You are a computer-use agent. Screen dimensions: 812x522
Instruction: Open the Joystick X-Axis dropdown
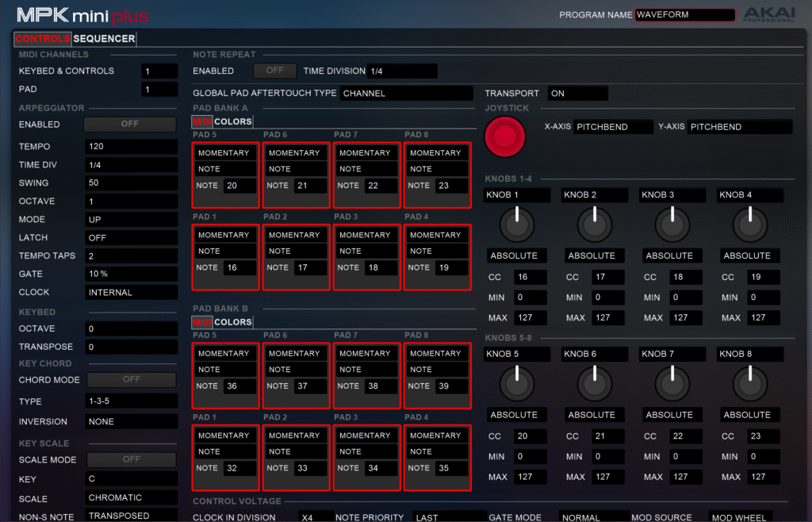click(x=613, y=127)
